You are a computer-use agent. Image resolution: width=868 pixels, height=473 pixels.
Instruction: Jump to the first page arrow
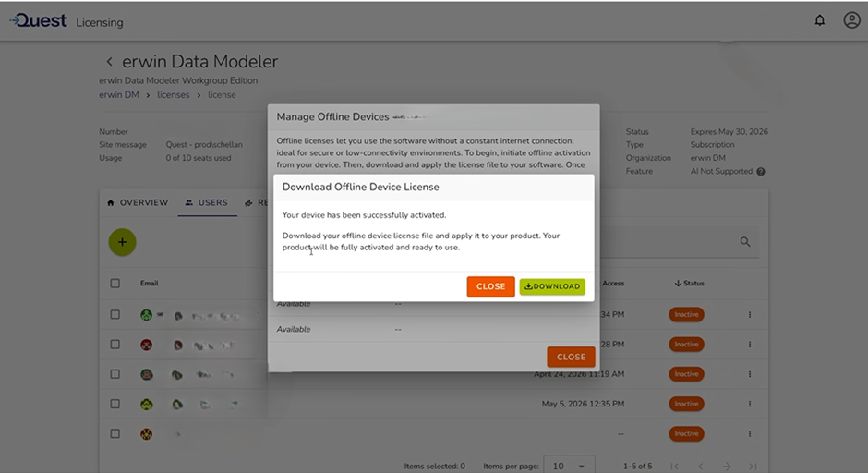click(x=674, y=467)
